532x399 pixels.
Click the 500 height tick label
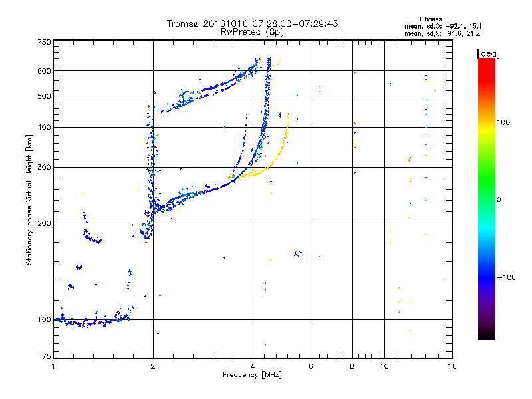click(44, 96)
